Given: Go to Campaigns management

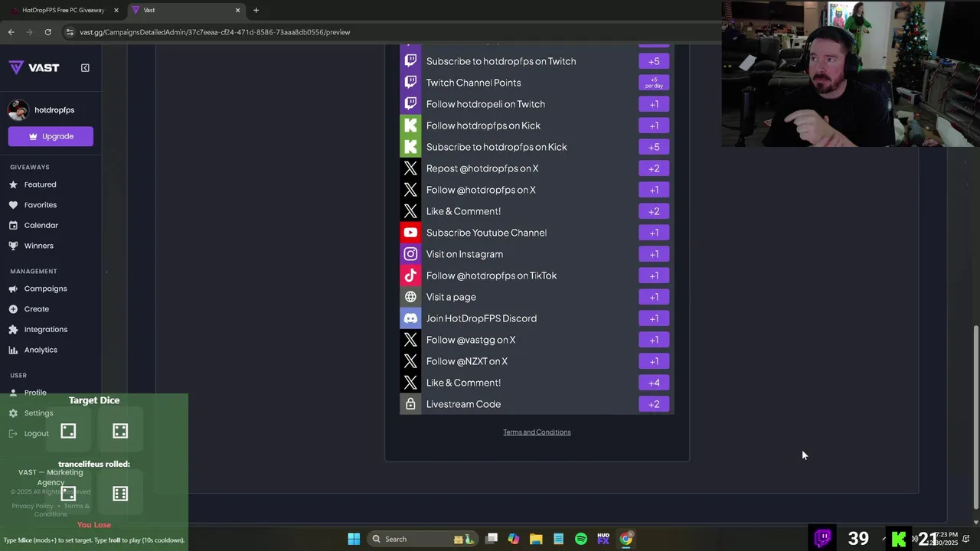Looking at the screenshot, I should pos(46,289).
